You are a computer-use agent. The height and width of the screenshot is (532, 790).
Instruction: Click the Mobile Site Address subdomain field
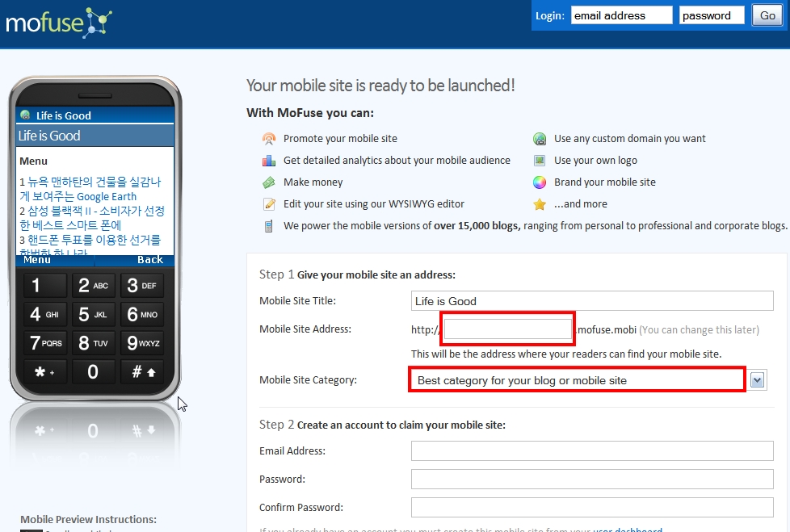click(508, 329)
